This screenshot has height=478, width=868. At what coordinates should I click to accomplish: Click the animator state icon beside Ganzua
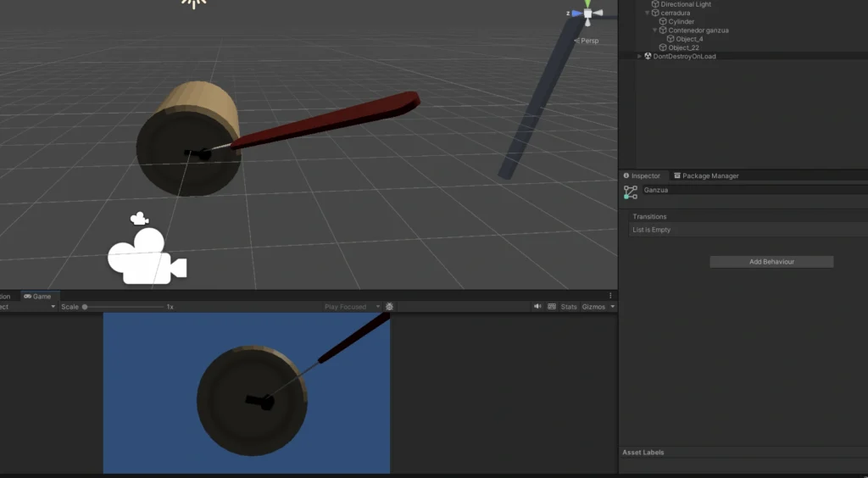click(631, 192)
